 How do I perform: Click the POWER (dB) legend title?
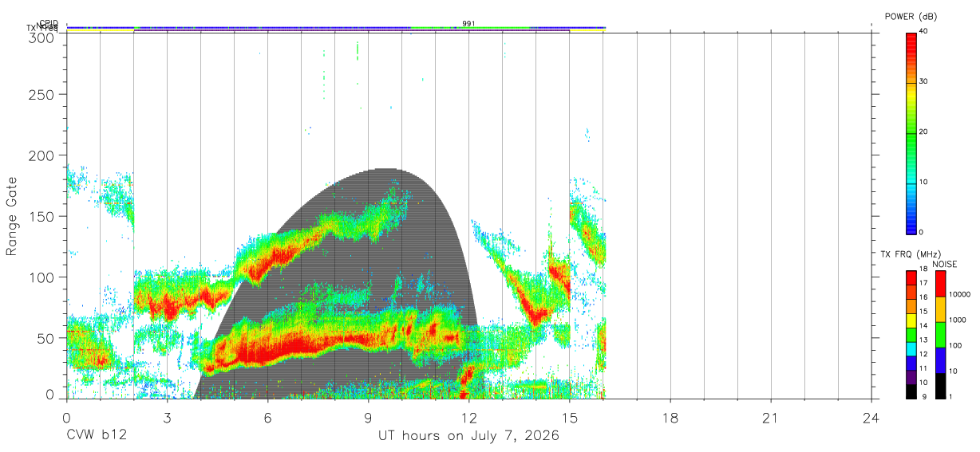(911, 17)
